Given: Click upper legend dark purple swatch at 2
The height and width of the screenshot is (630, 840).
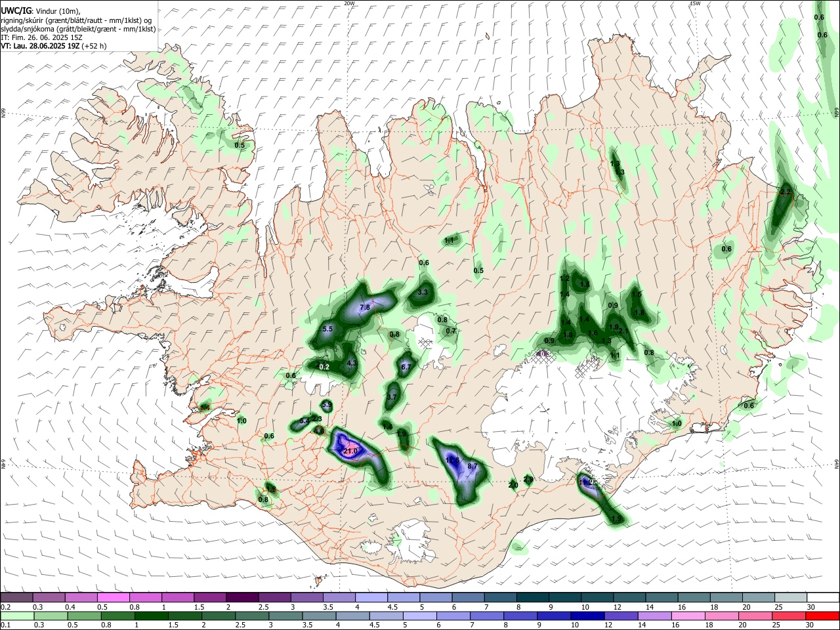Looking at the screenshot, I should point(241,597).
